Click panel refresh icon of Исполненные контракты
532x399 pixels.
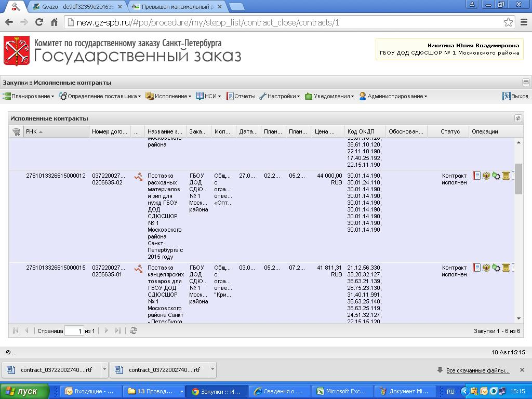pos(518,118)
